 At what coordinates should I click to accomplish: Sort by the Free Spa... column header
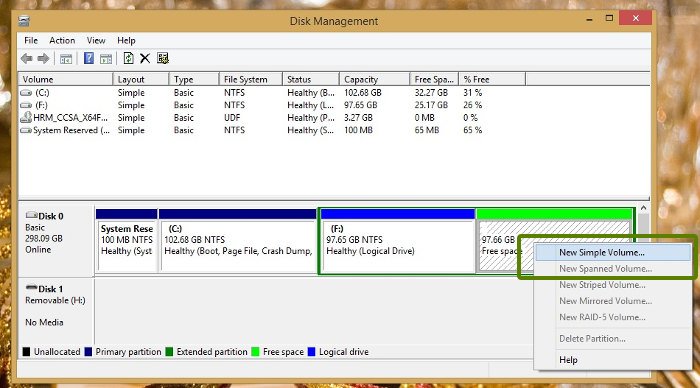(x=434, y=79)
